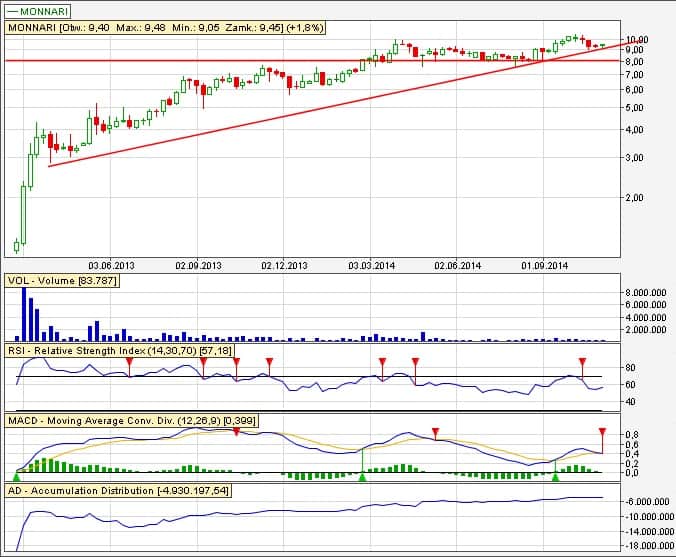Click the VOL - Volume panel title

62,281
